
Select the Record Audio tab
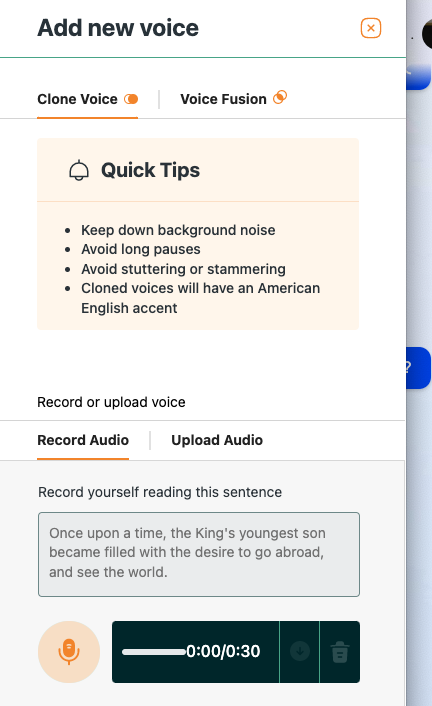tap(83, 440)
